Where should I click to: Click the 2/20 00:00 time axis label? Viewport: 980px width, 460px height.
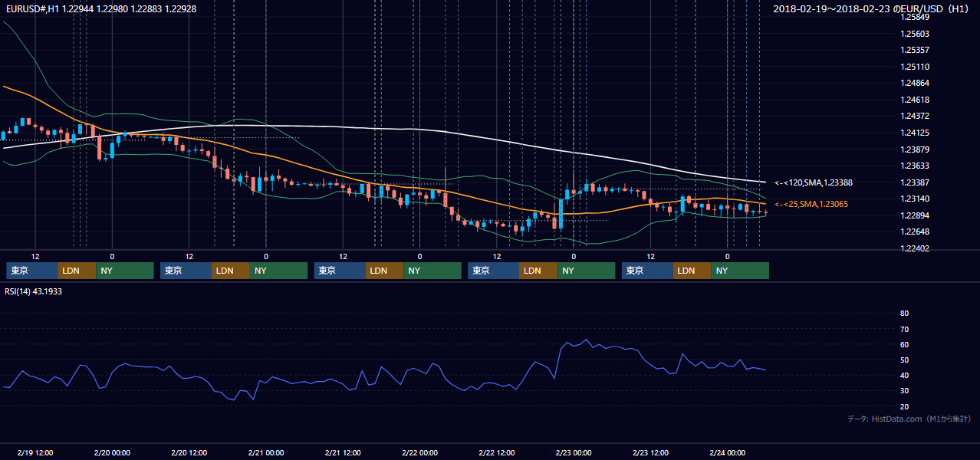[x=112, y=452]
